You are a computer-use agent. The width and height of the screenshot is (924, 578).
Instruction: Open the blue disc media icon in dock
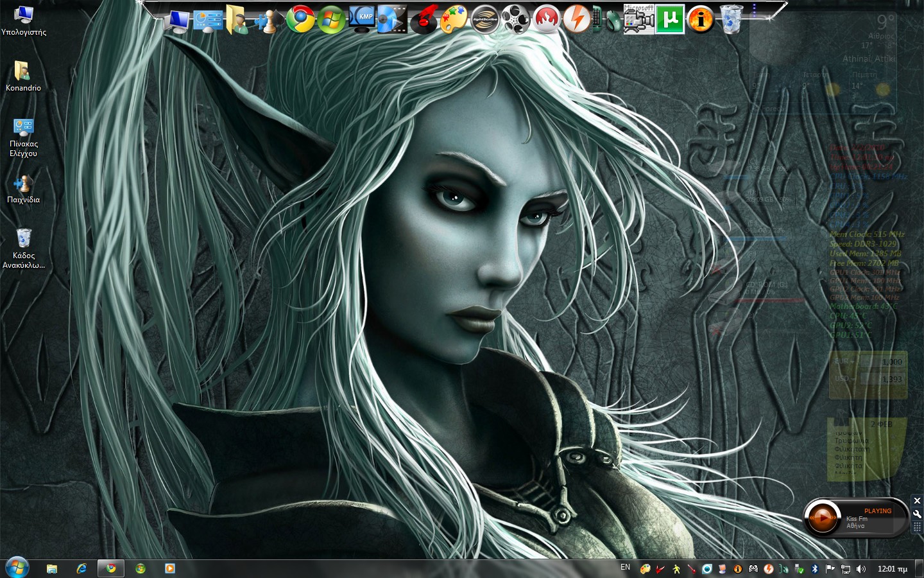[x=392, y=19]
